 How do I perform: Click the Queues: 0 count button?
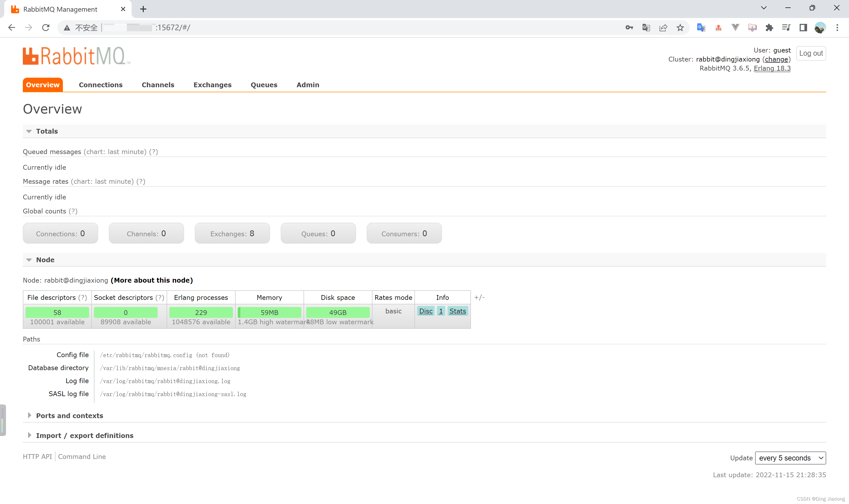tap(318, 233)
